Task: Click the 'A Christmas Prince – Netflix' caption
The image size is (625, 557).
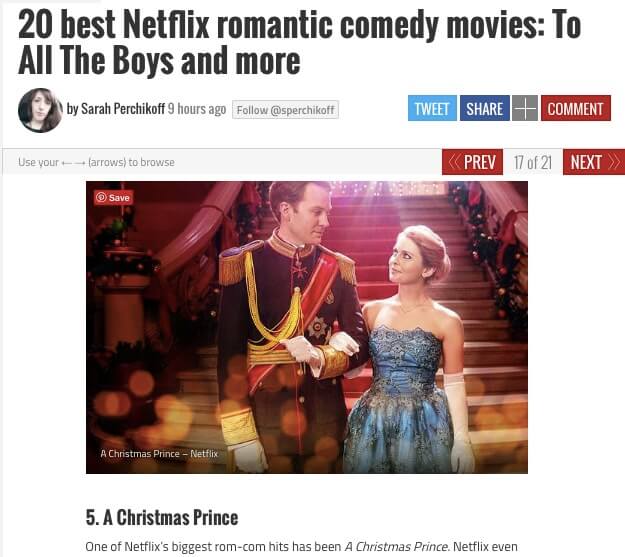Action: click(x=159, y=454)
